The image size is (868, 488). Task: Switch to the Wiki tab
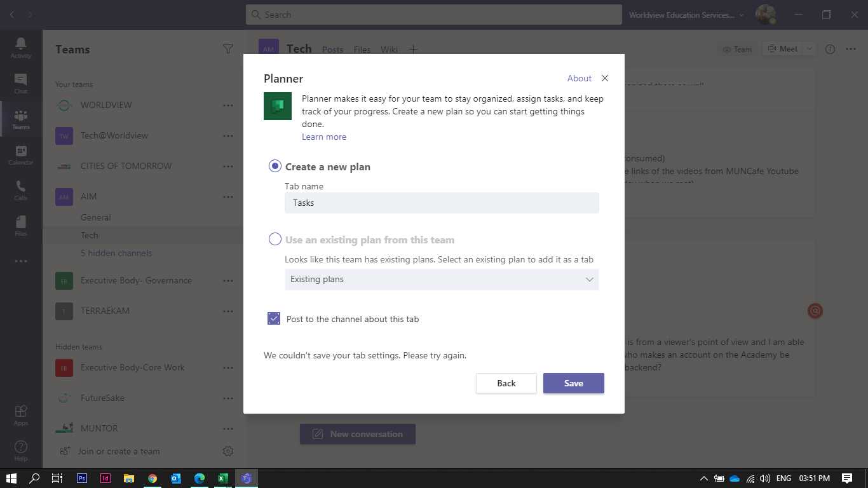coord(389,49)
